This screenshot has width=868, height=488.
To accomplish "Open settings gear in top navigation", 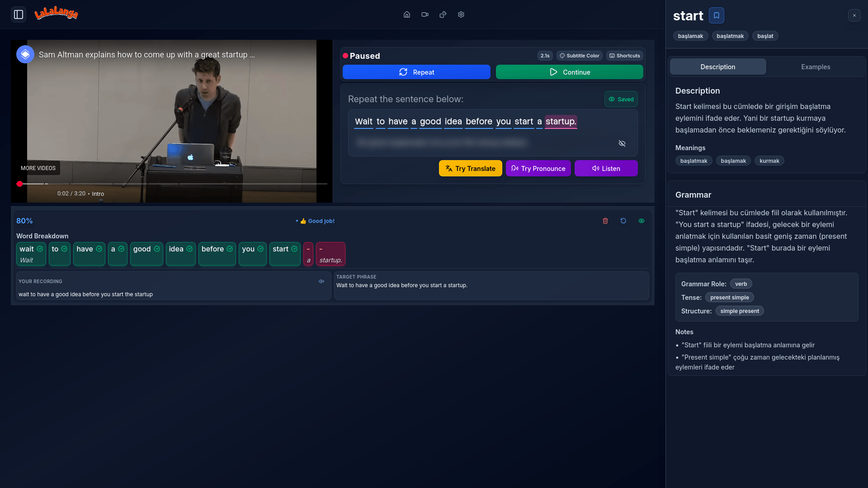I will [461, 14].
